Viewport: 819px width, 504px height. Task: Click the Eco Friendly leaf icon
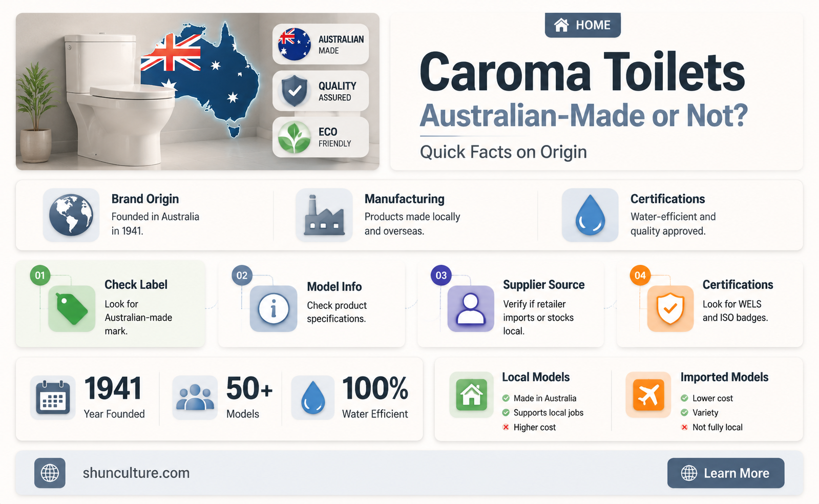[x=294, y=137]
